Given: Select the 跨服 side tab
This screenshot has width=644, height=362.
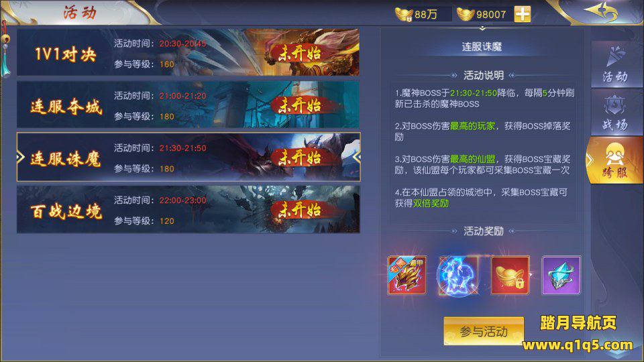Looking at the screenshot, I should [x=615, y=160].
